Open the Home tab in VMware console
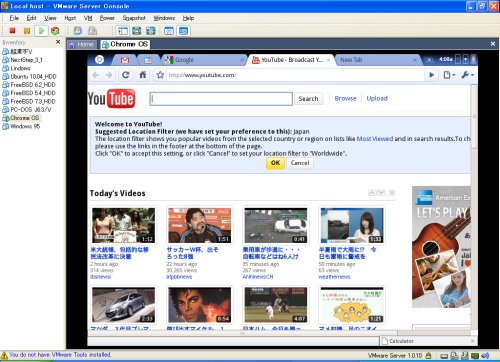 82,44
